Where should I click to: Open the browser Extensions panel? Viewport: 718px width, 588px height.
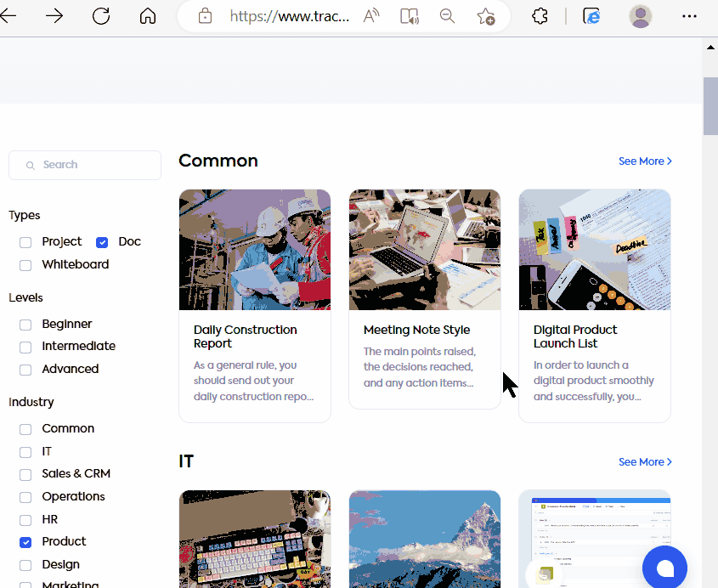[x=540, y=16]
